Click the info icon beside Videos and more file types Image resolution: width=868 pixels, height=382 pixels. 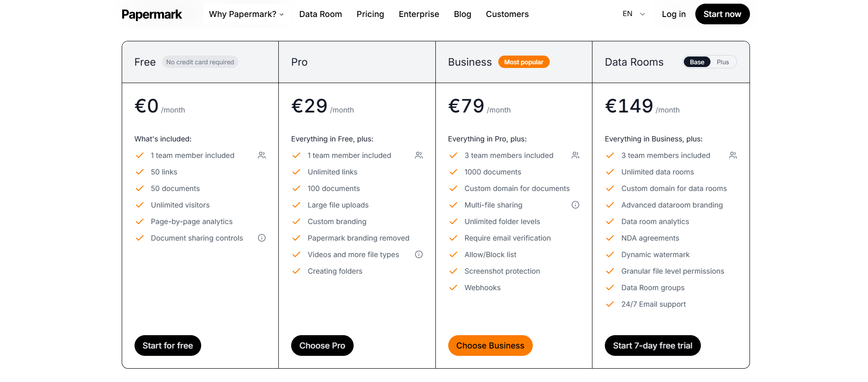point(418,254)
